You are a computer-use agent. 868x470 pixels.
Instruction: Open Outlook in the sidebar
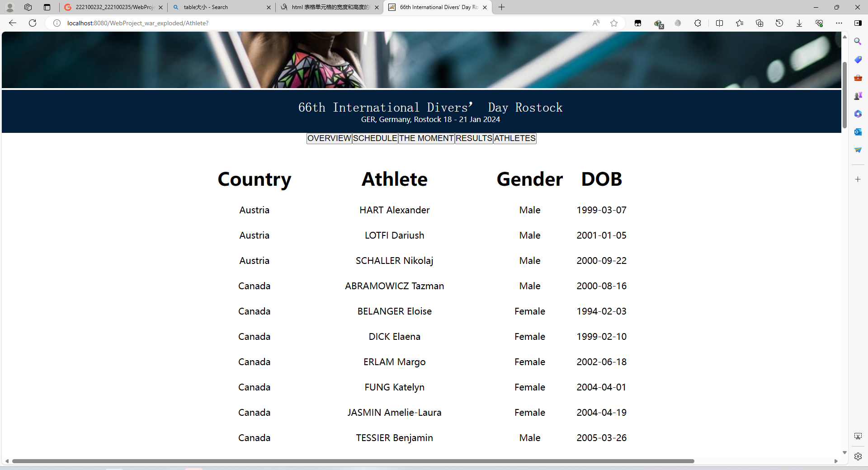pos(858,132)
